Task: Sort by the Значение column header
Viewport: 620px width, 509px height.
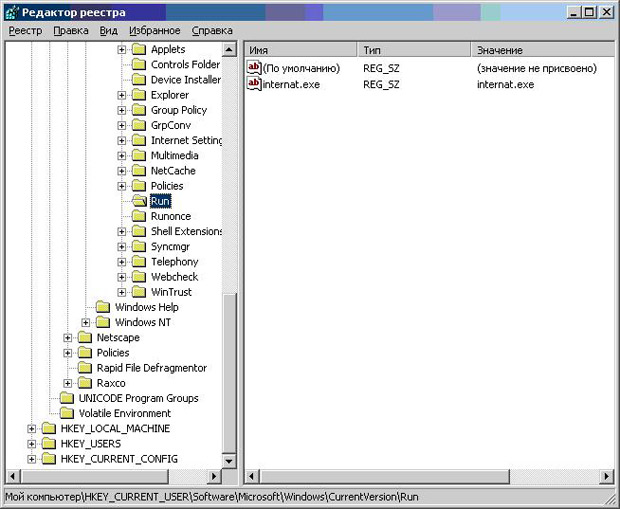Action: pyautogui.click(x=542, y=50)
